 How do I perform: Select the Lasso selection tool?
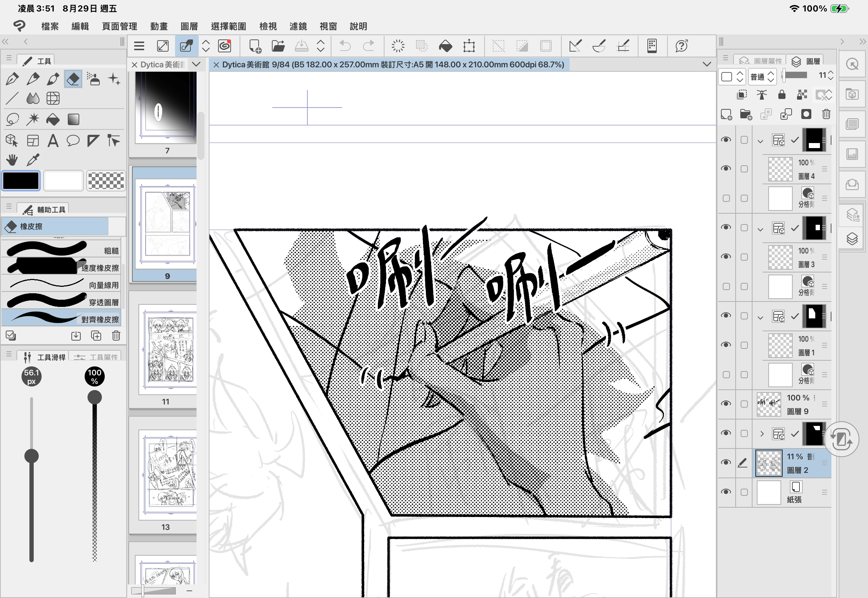[x=12, y=119]
